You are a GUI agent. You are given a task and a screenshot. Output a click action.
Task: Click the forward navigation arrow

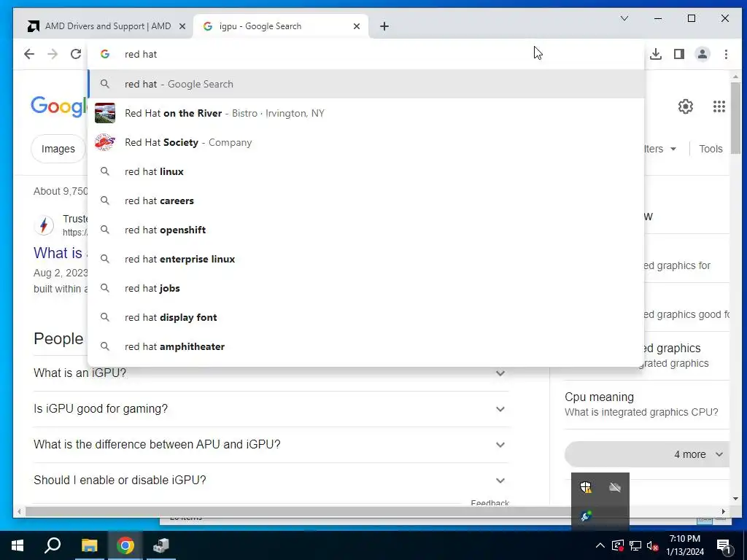click(x=53, y=54)
